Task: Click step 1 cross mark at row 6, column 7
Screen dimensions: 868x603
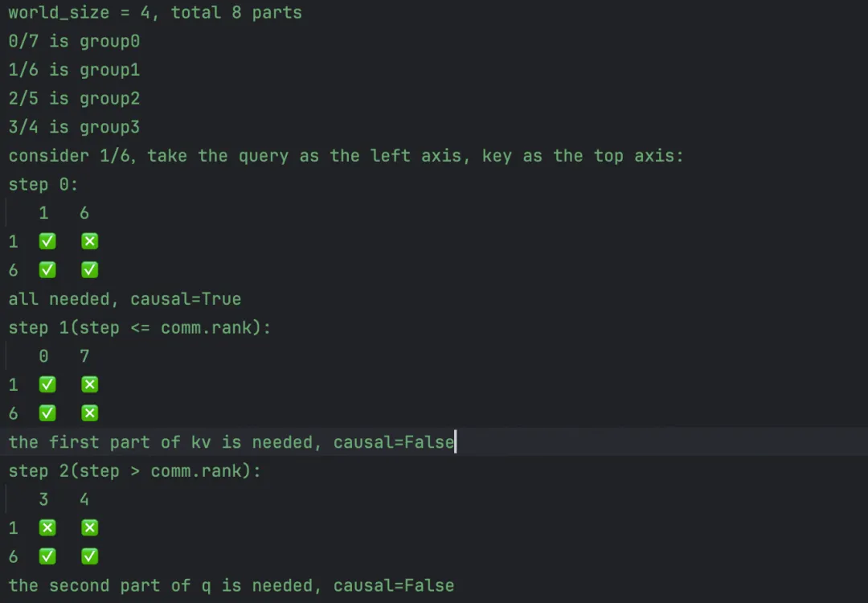Action: point(89,413)
